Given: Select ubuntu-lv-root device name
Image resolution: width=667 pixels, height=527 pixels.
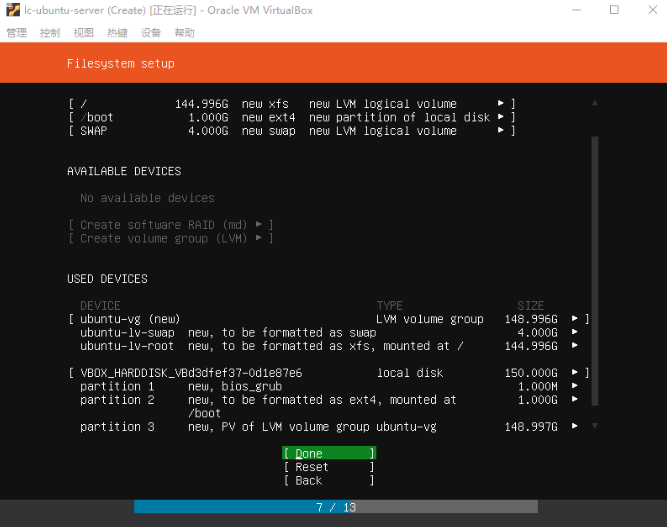Looking at the screenshot, I should [127, 346].
